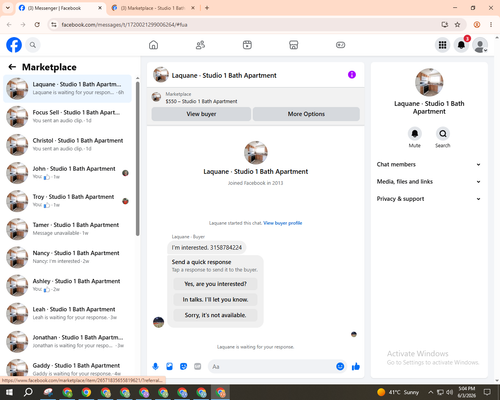Screen dimensions: 500x400
Task: Click the purple conversation info icon
Action: (x=352, y=75)
